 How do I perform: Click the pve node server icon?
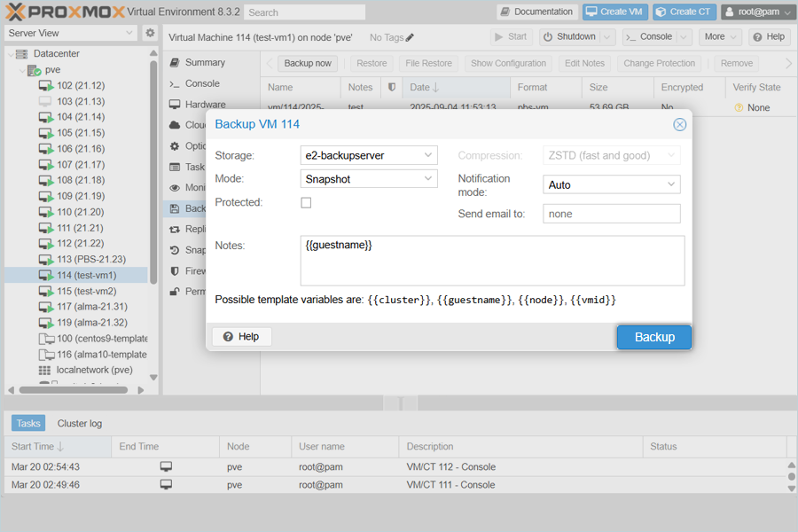(x=34, y=70)
